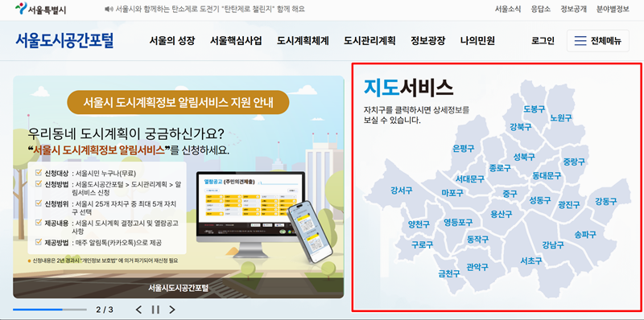Open 응답소 top link
This screenshot has height=320, width=644.
pyautogui.click(x=540, y=9)
